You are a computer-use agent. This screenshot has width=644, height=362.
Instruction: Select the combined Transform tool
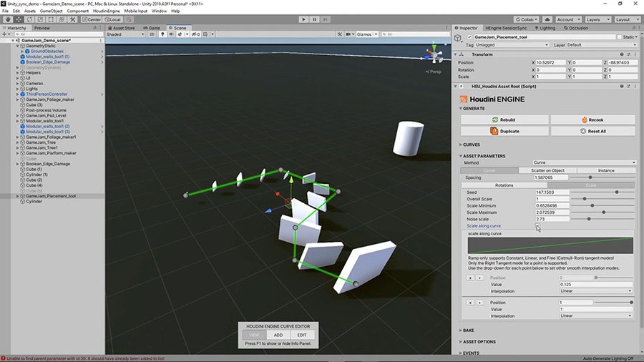[x=62, y=19]
